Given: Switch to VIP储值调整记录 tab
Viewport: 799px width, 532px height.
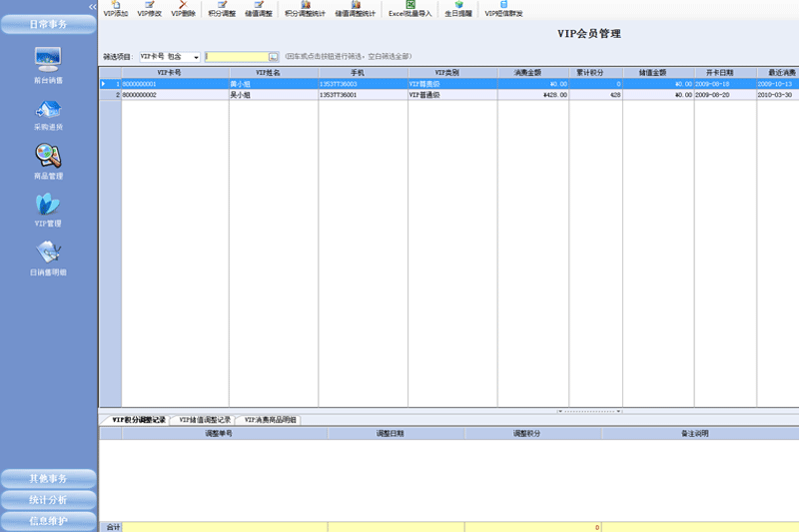Looking at the screenshot, I should click(204, 420).
